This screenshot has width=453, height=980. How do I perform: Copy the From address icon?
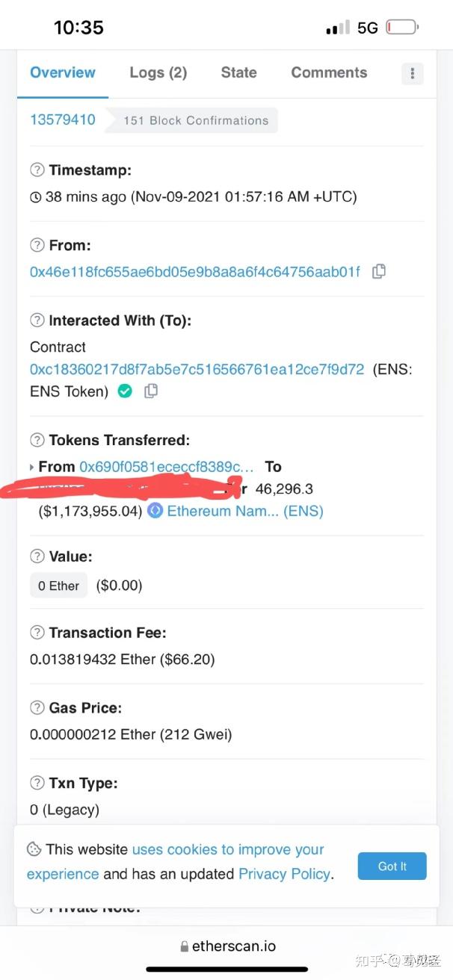click(x=379, y=272)
